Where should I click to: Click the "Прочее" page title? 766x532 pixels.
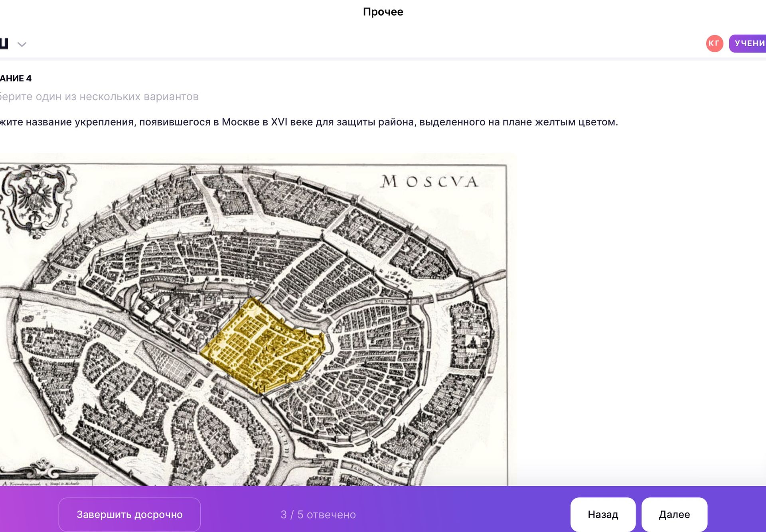tap(383, 12)
